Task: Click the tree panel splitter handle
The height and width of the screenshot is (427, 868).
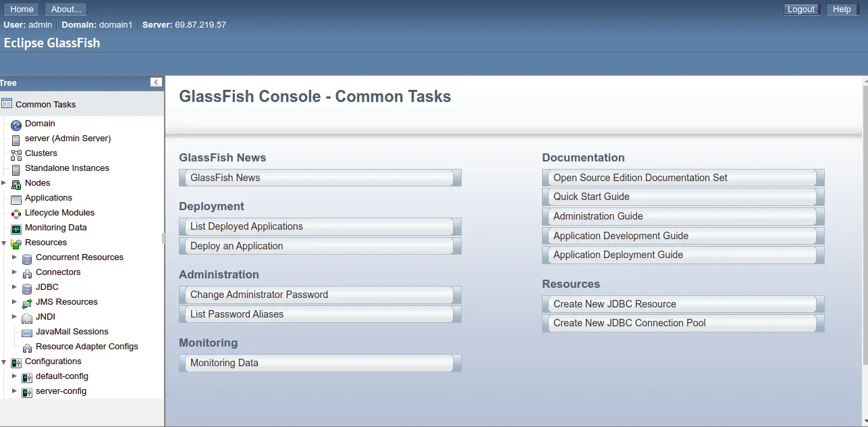Action: (x=163, y=238)
